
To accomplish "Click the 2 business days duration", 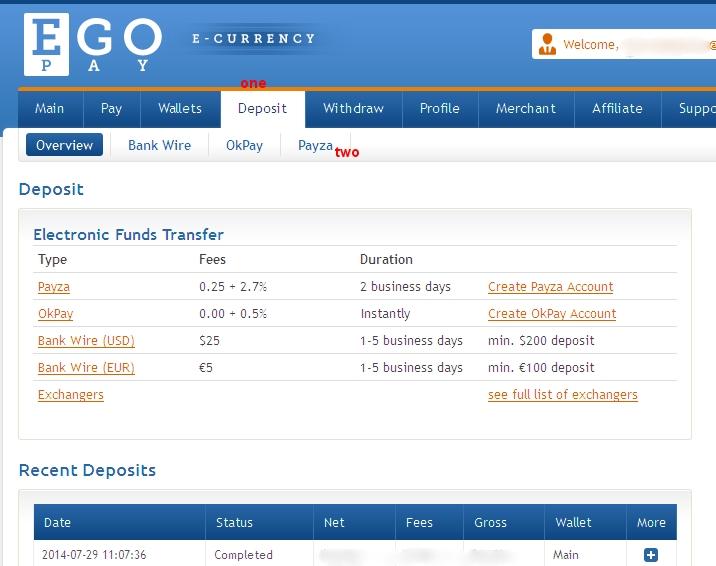I will pos(405,287).
